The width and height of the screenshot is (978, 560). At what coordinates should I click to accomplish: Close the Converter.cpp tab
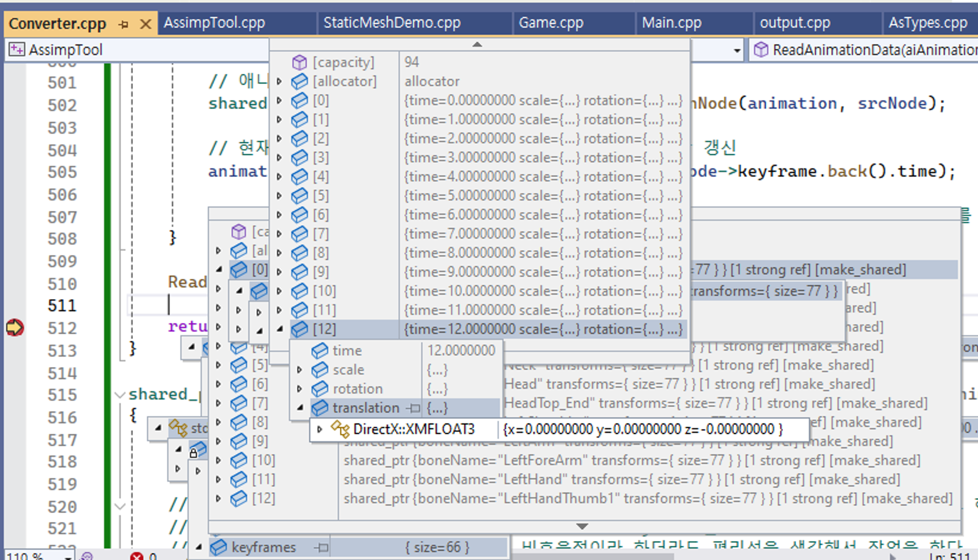(x=145, y=24)
